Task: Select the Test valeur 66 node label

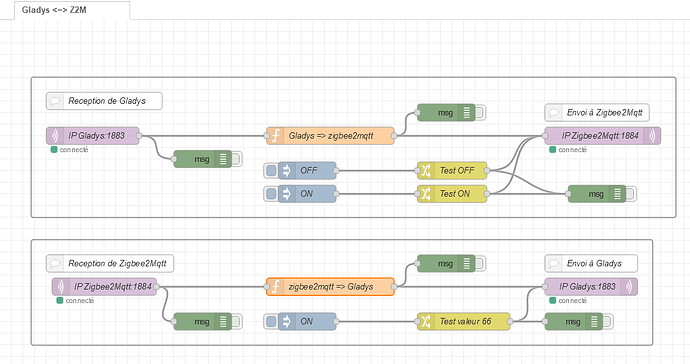Action: (466, 322)
